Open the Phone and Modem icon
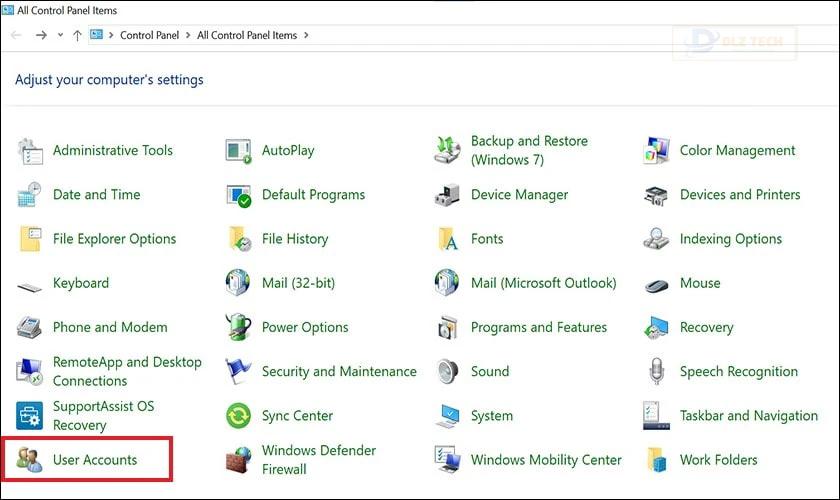Viewport: 840px width, 500px height. coord(29,327)
